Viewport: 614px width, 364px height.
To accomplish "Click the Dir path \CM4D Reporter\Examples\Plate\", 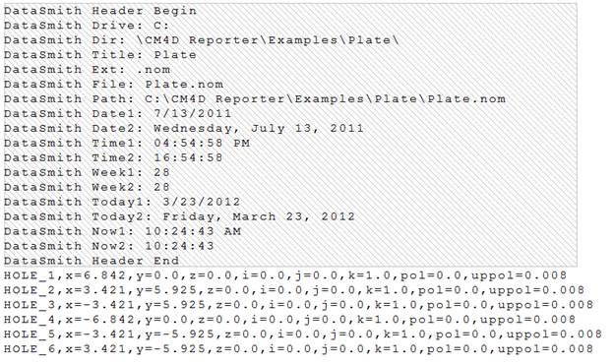I will click(x=268, y=40).
